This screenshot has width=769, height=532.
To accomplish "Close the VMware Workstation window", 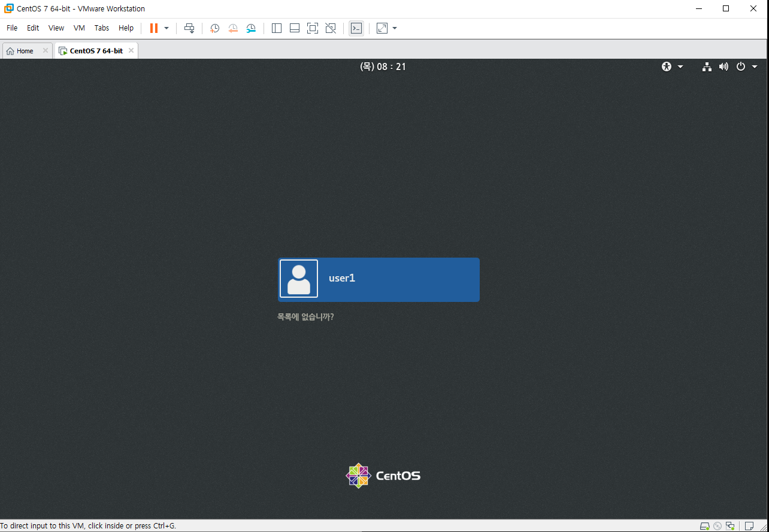I will 753,8.
